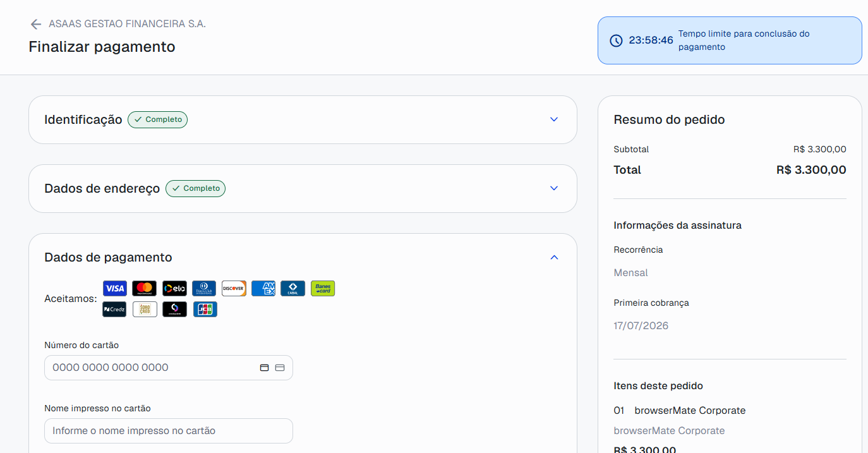Click the Diners Club logo
Image resolution: width=868 pixels, height=453 pixels.
point(204,289)
